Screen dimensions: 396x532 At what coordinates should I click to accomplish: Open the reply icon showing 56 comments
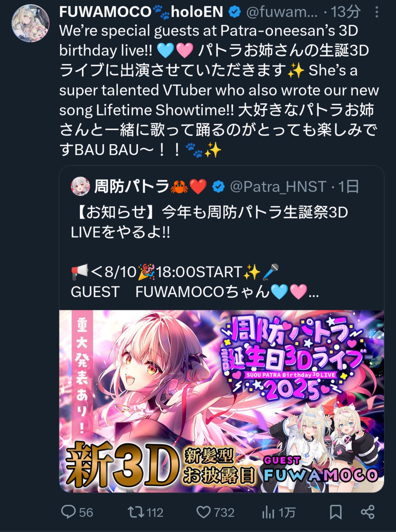tap(68, 512)
